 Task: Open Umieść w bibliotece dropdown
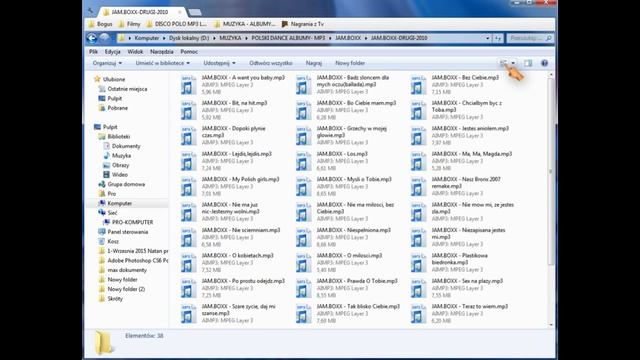163,63
